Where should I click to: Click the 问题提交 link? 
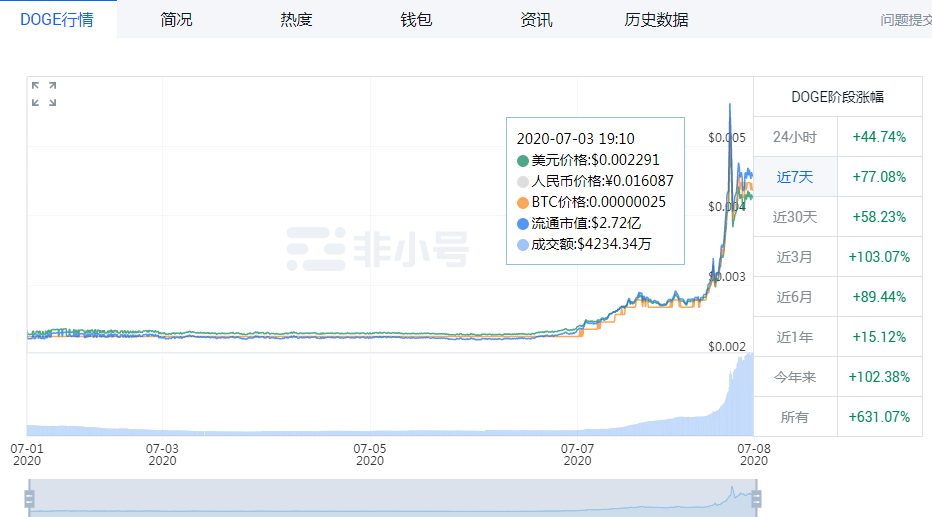click(905, 20)
